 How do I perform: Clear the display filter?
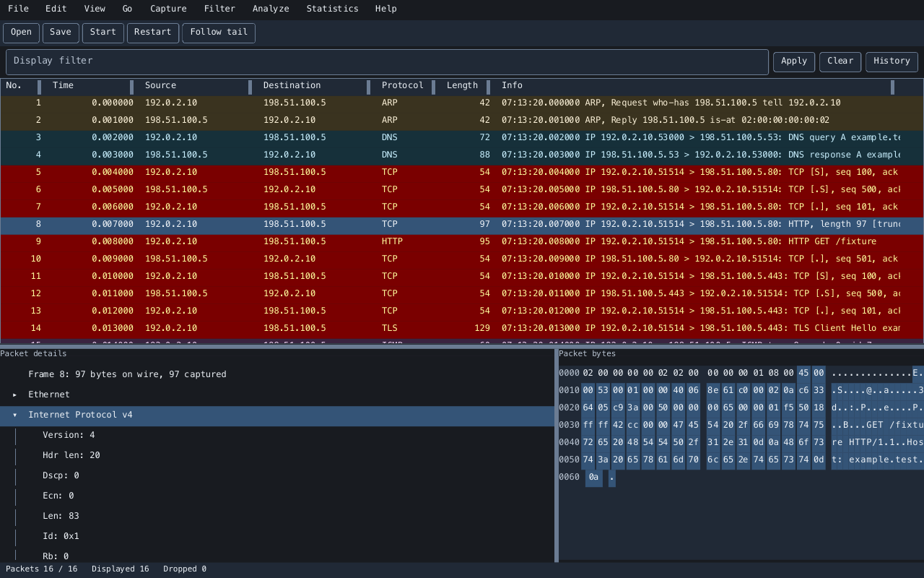coord(840,61)
